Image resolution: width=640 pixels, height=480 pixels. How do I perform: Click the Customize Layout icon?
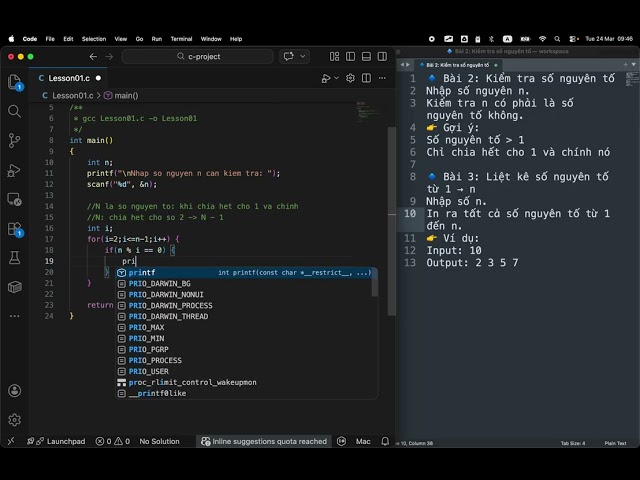(x=334, y=56)
